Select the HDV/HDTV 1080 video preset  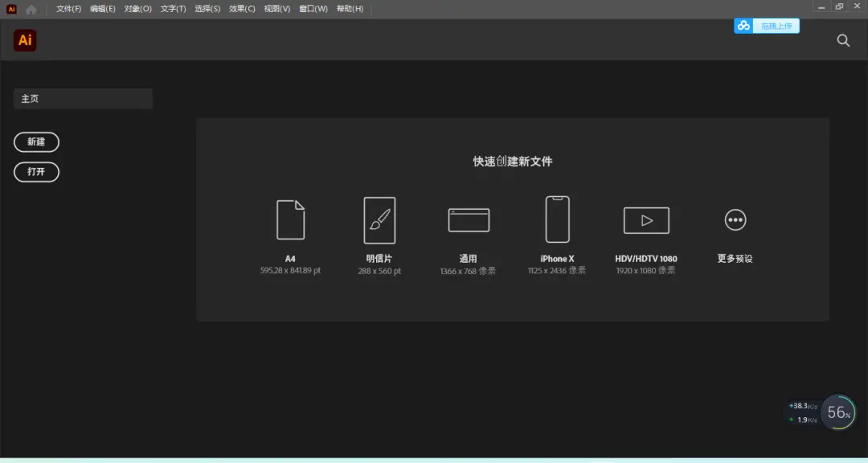click(x=646, y=219)
